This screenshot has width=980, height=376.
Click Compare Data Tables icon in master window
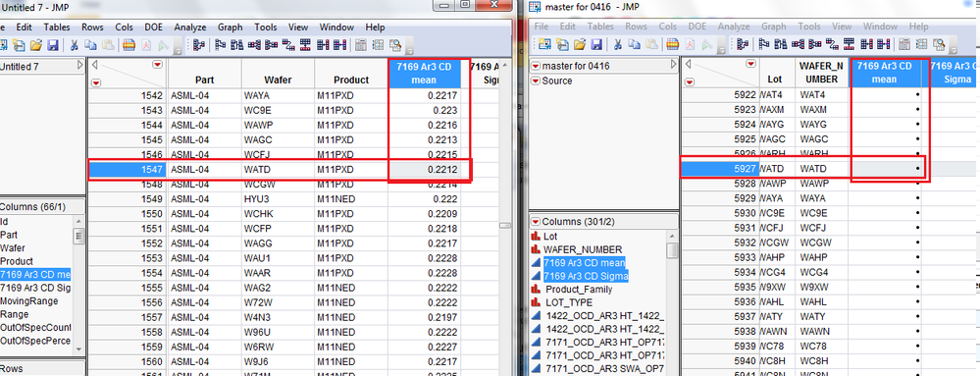point(940,44)
